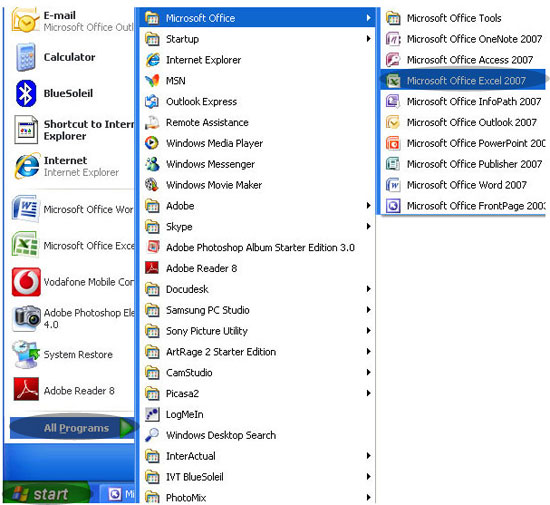The width and height of the screenshot is (550, 505).
Task: Click All Programs button
Action: click(x=72, y=428)
